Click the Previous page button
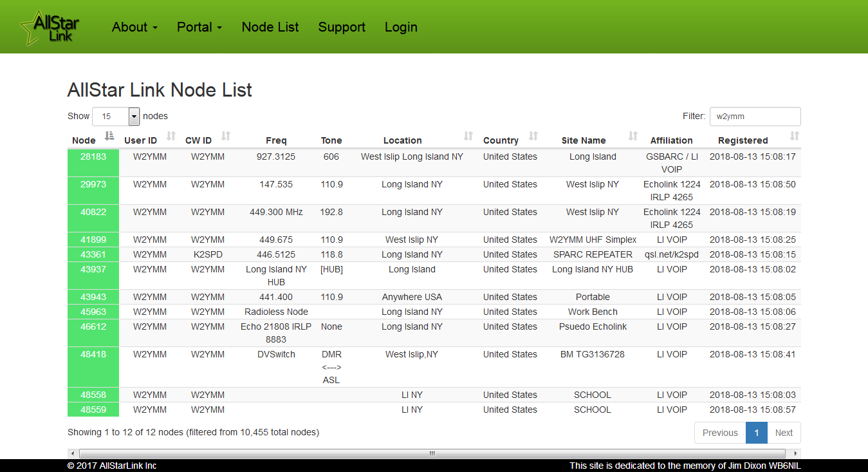 click(x=720, y=433)
